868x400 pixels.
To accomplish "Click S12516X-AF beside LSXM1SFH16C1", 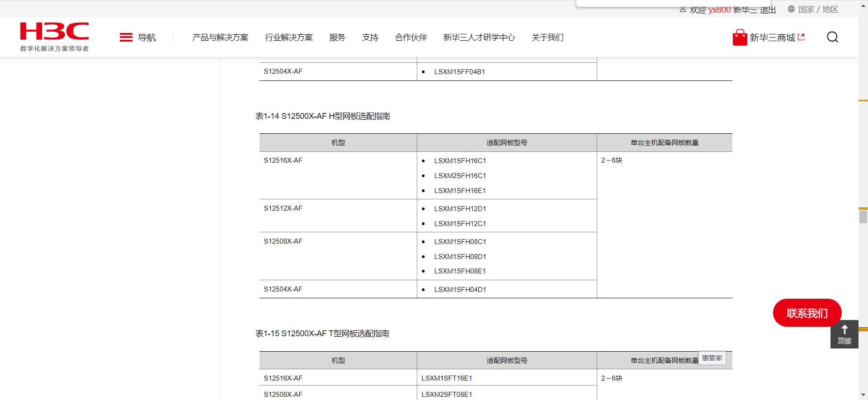I will tap(283, 160).
